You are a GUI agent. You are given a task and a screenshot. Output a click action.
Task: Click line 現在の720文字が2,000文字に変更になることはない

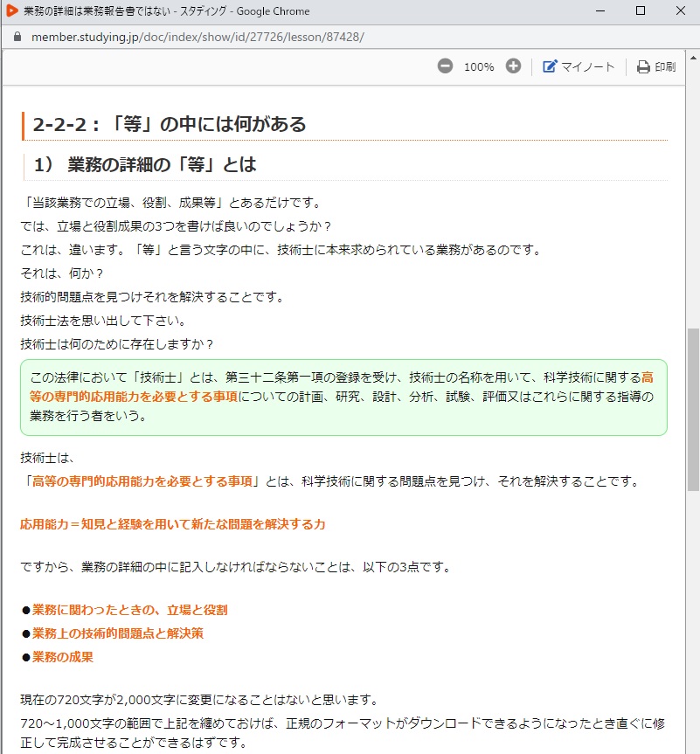[201, 700]
